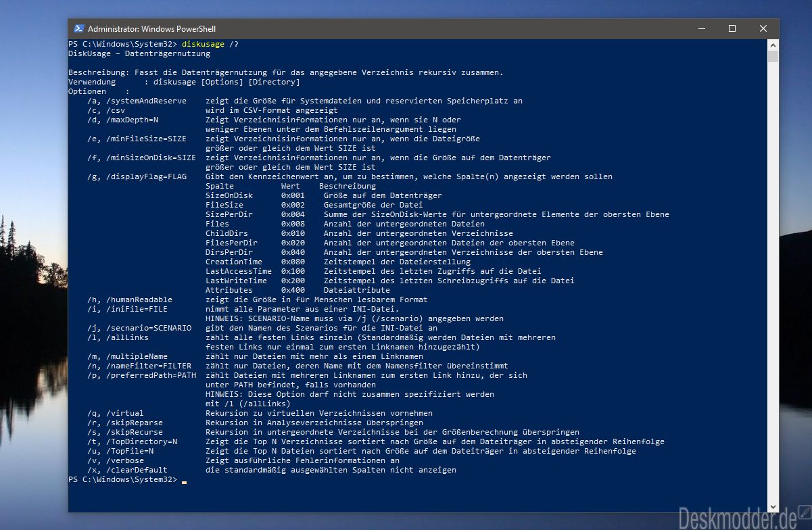Close the Windows PowerShell window
The image size is (812, 530).
(763, 28)
